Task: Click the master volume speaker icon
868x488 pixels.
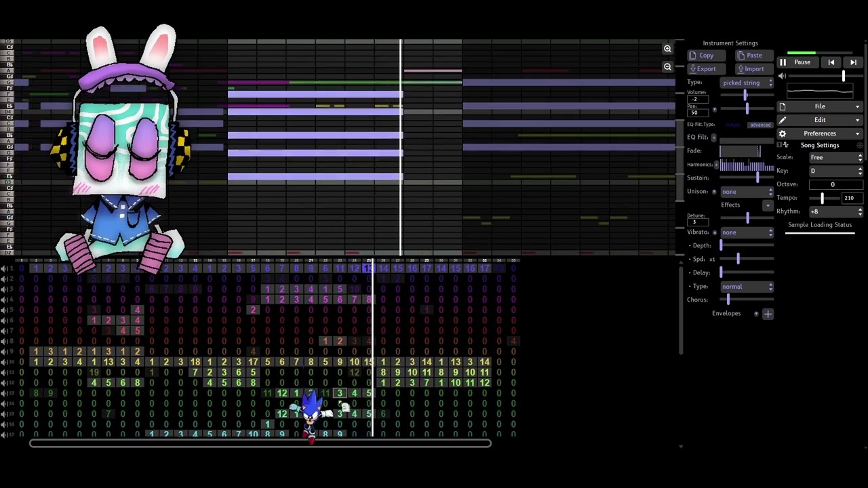Action: pyautogui.click(x=782, y=76)
